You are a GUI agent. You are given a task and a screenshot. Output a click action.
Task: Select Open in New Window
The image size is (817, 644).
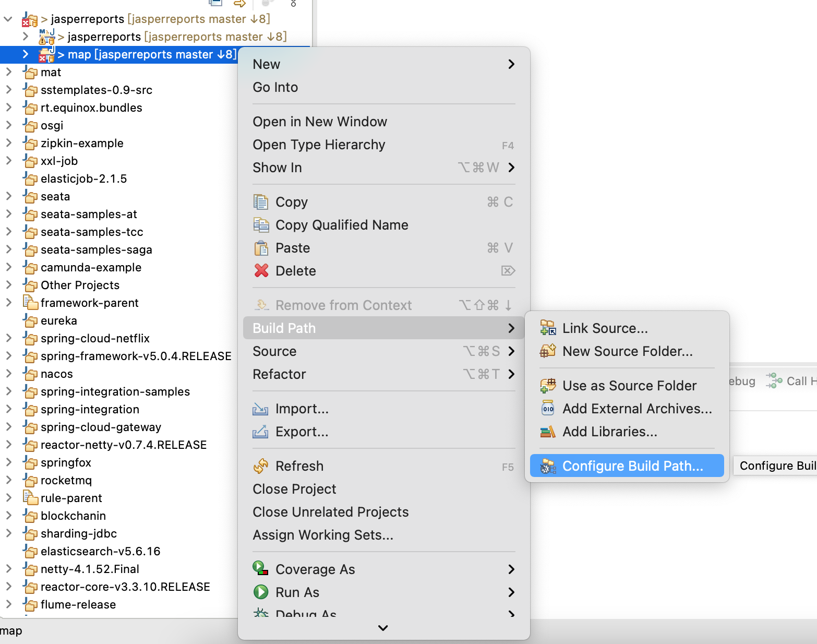(x=384, y=122)
